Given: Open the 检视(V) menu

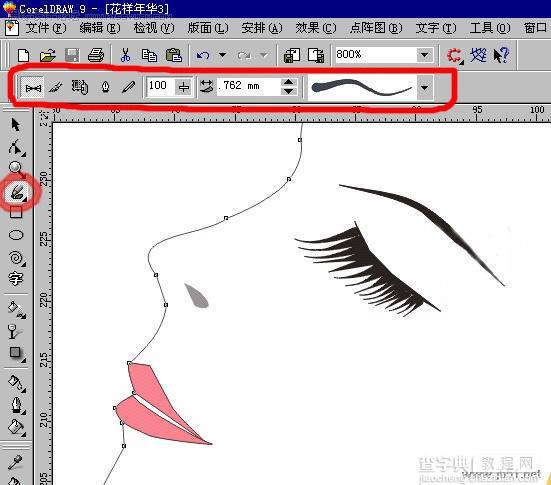Looking at the screenshot, I should tap(154, 28).
